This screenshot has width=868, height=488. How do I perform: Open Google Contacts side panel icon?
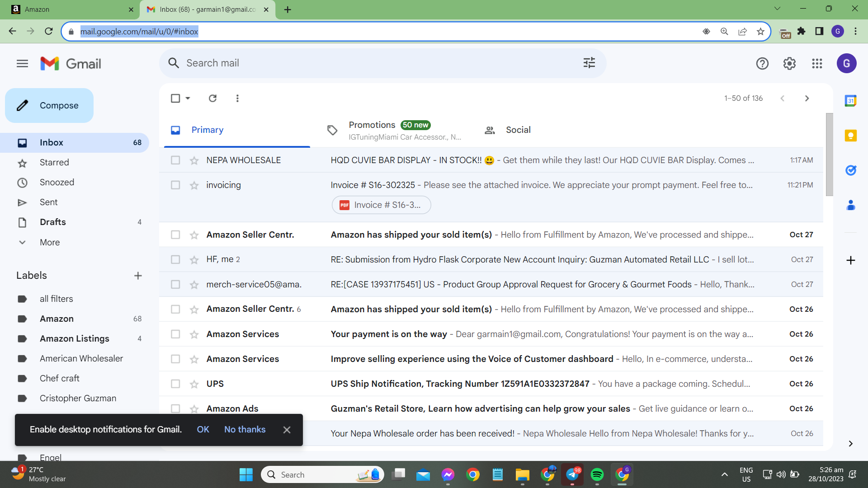[x=850, y=205]
